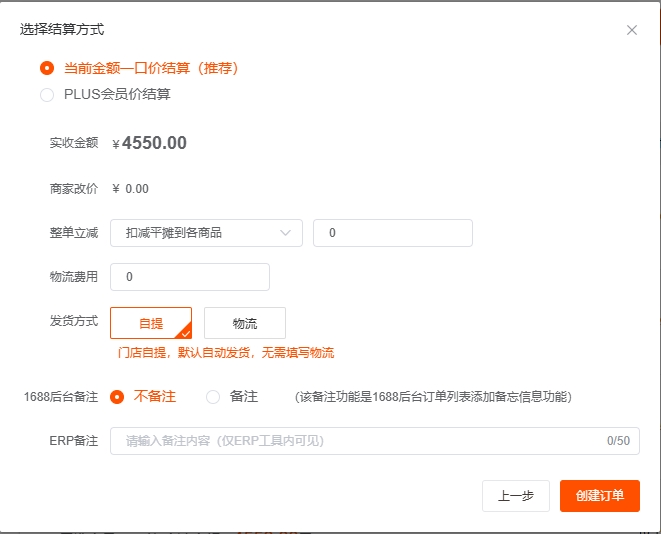Click the 整单立减 amount input field
The image size is (661, 534).
(392, 233)
